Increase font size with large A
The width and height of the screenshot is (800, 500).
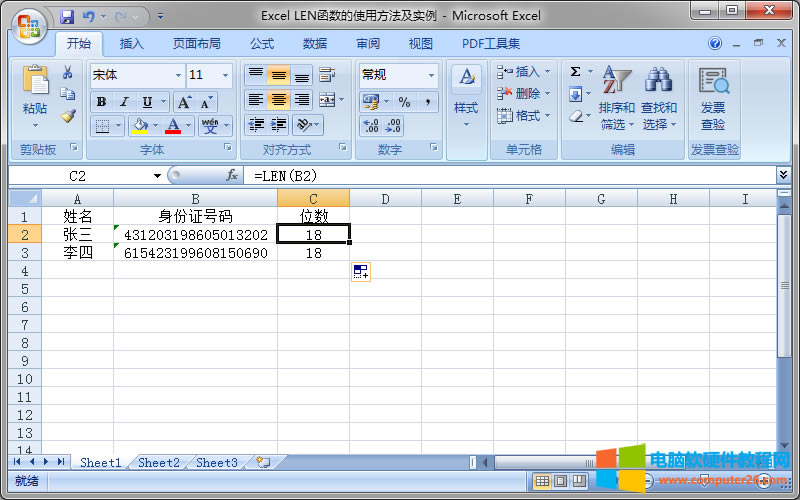point(184,103)
